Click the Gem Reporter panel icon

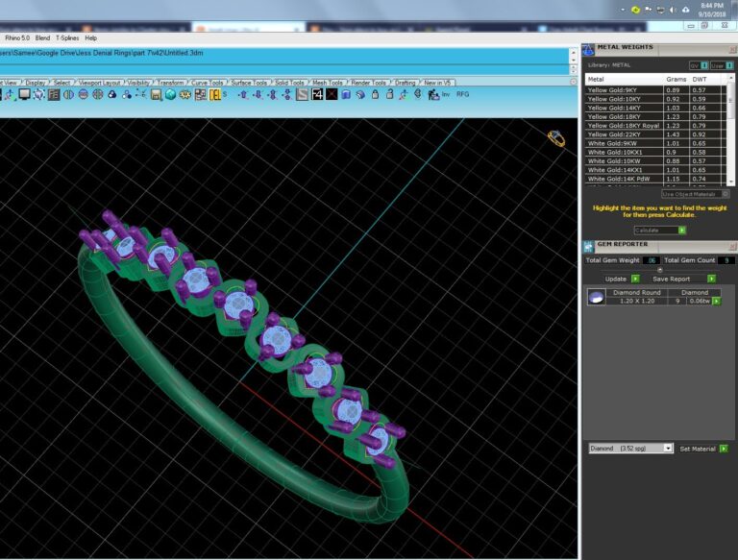[x=588, y=247]
